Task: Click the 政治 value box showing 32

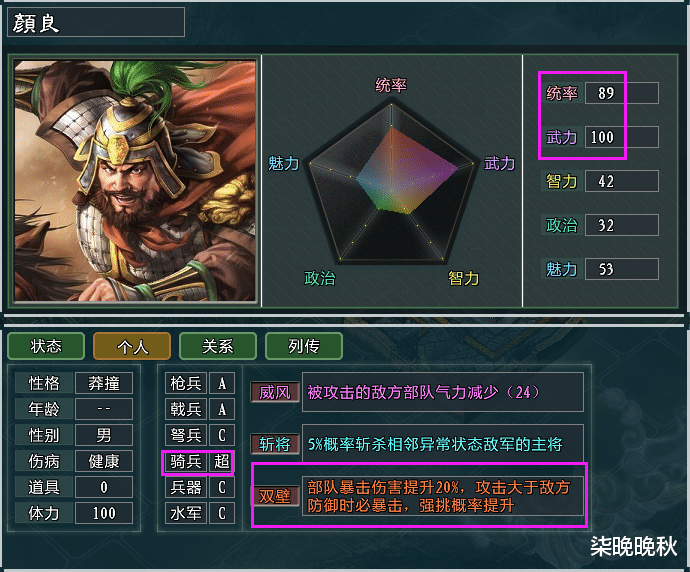Action: pos(622,225)
